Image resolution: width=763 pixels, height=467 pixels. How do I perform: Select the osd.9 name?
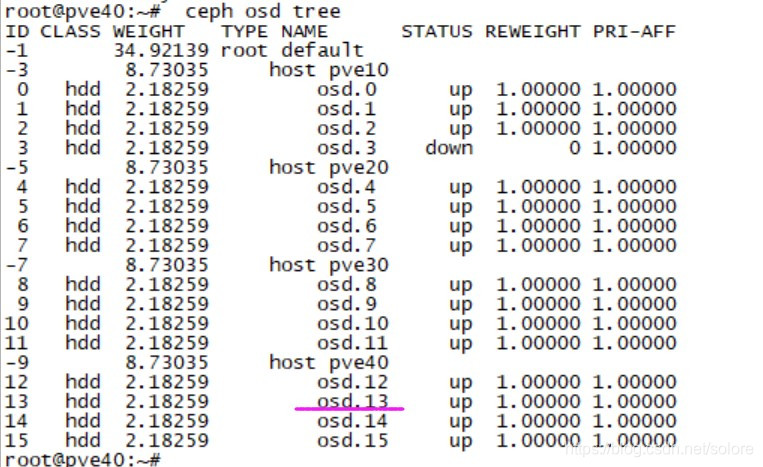tap(347, 304)
